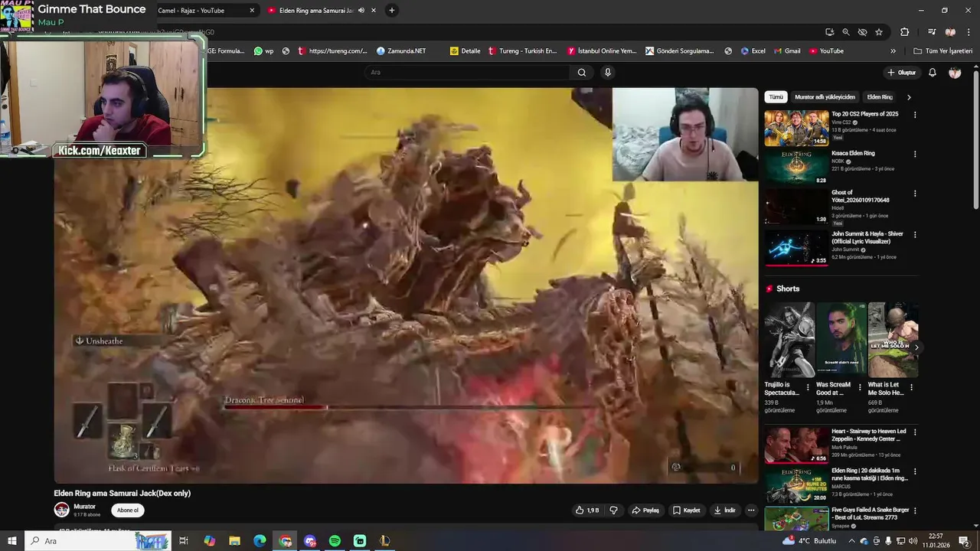Open Heart Stairway to Heaven video title
The width and height of the screenshot is (980, 551).
(868, 435)
